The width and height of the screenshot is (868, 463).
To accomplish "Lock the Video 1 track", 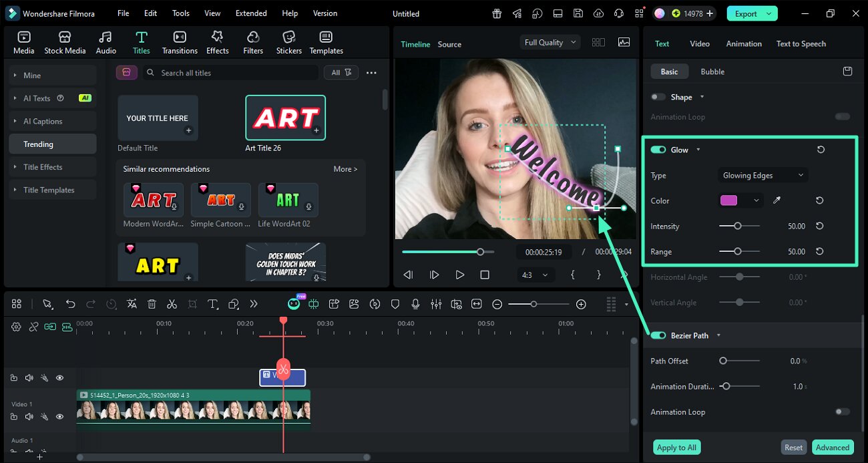I will tap(14, 416).
